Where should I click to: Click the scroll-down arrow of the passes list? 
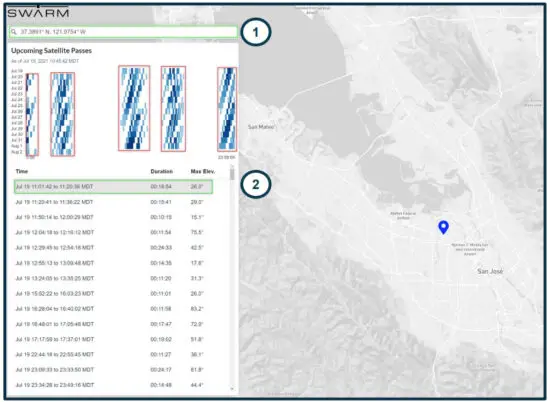coord(232,389)
